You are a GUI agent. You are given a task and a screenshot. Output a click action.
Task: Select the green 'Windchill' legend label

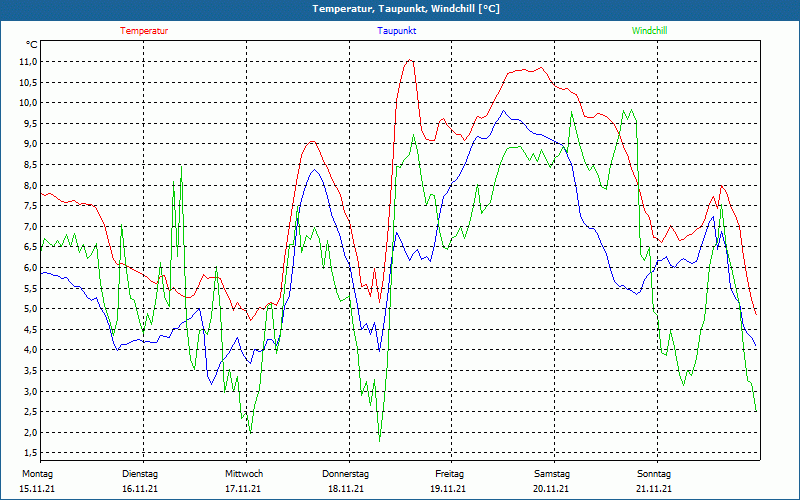(650, 31)
